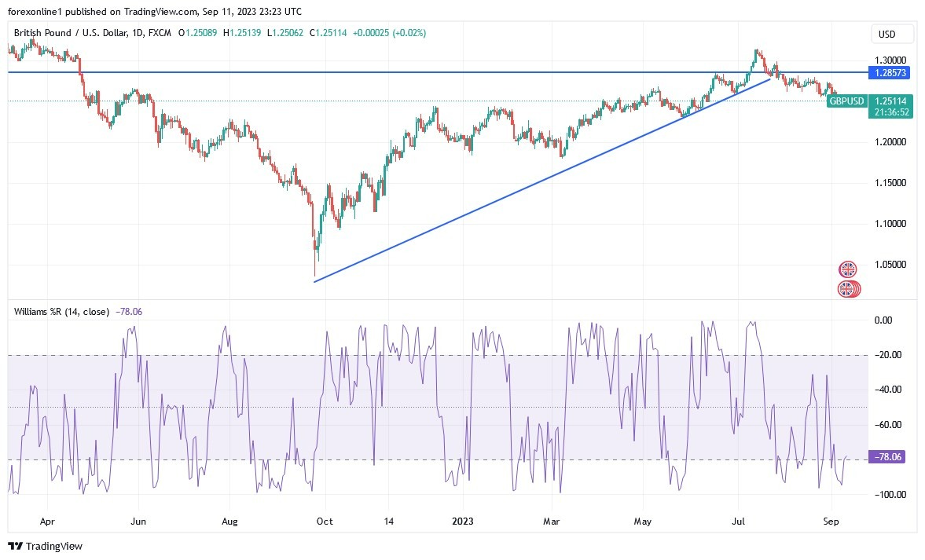Select the blue ascending trendline

[543, 180]
